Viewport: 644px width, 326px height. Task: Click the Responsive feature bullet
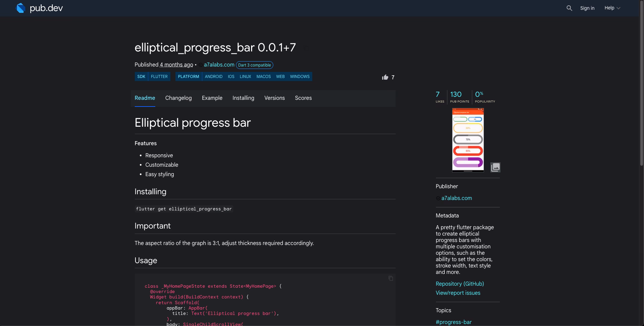tap(159, 156)
